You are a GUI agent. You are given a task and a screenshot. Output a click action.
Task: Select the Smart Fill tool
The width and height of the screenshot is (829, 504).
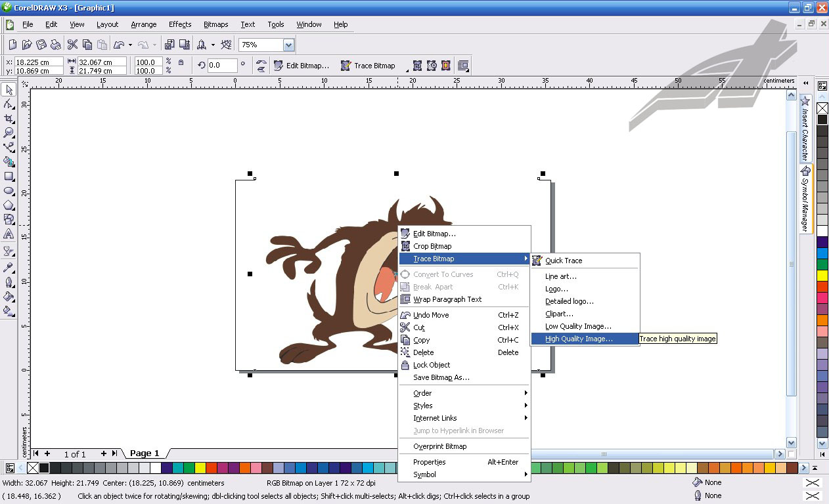coord(9,161)
